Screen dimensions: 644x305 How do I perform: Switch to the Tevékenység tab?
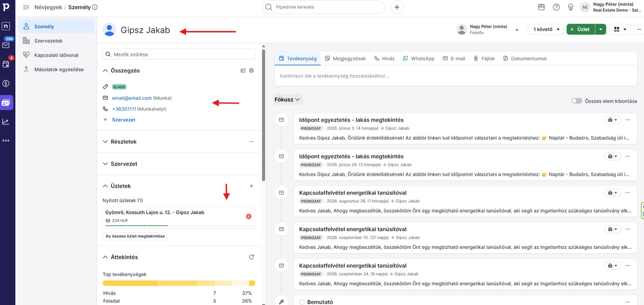(298, 59)
